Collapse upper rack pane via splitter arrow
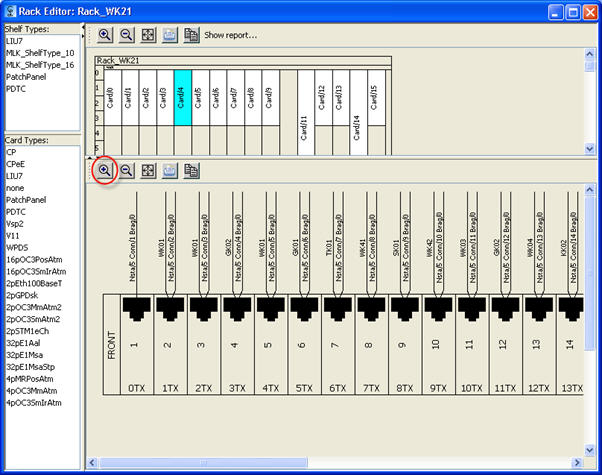Image resolution: width=602 pixels, height=475 pixels. point(90,158)
